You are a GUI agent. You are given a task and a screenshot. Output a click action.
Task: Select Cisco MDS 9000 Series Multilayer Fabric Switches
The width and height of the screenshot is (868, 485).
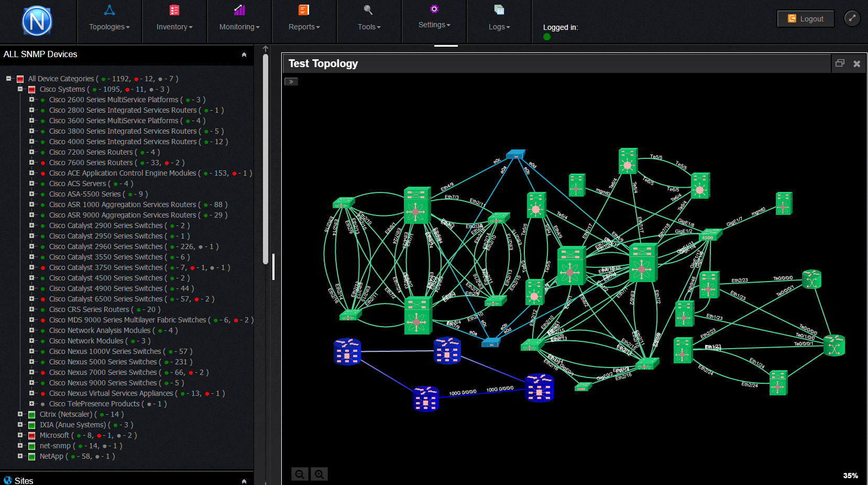click(128, 320)
